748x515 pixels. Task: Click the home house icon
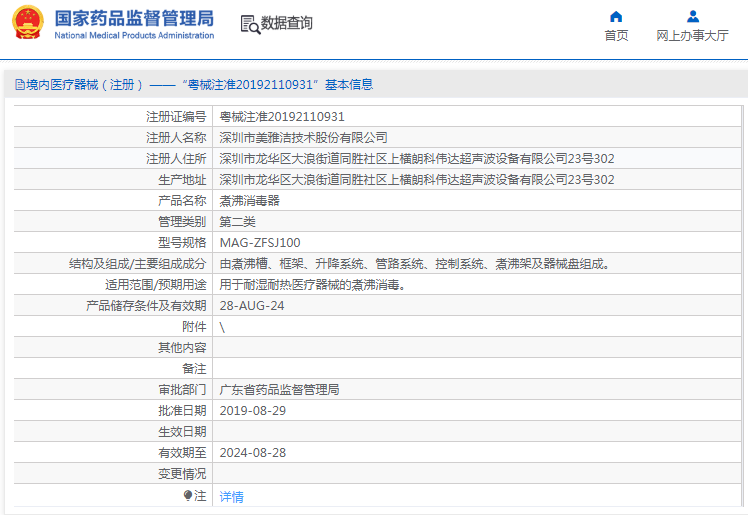(616, 16)
